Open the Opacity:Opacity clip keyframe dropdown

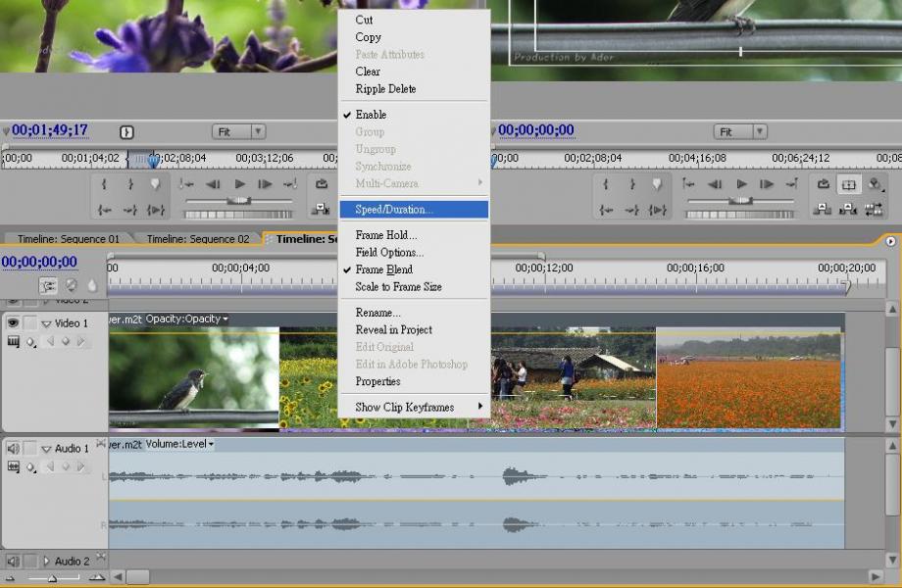pos(186,318)
